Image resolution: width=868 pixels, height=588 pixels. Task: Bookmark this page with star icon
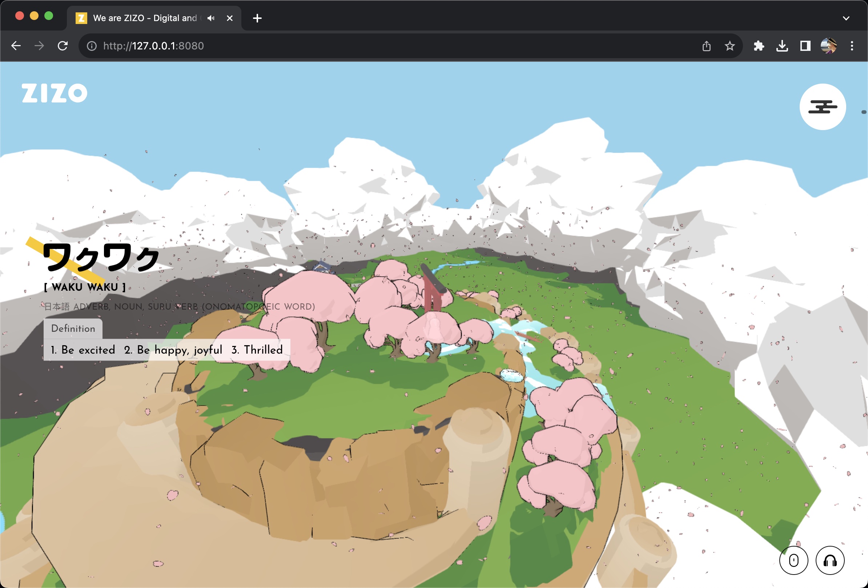click(730, 46)
